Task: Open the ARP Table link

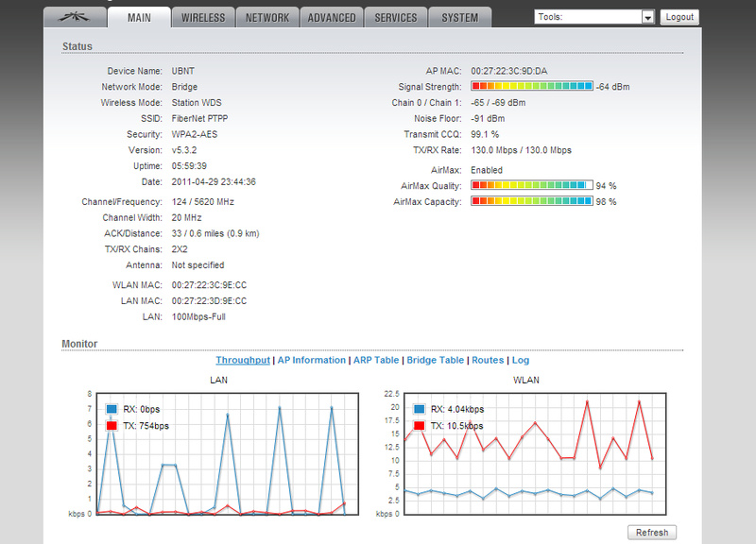Action: [x=376, y=360]
